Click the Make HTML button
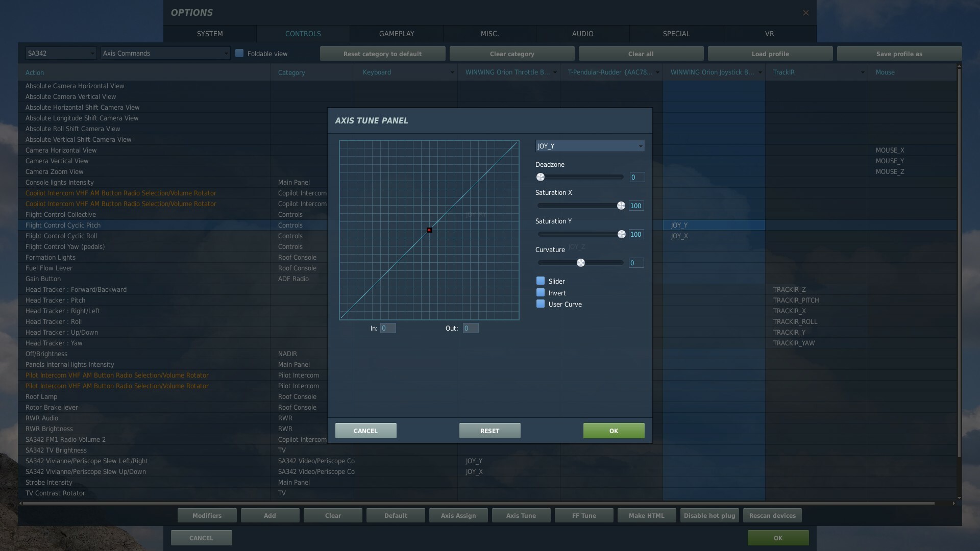The height and width of the screenshot is (551, 980). click(x=647, y=515)
